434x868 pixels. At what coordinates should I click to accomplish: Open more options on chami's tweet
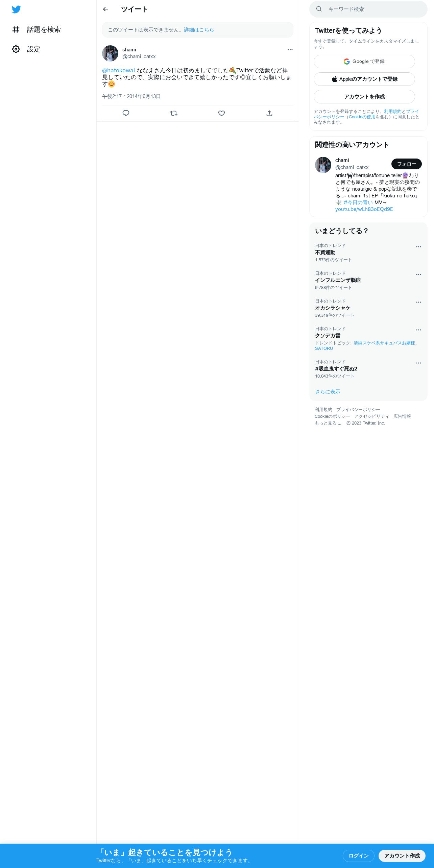click(290, 50)
